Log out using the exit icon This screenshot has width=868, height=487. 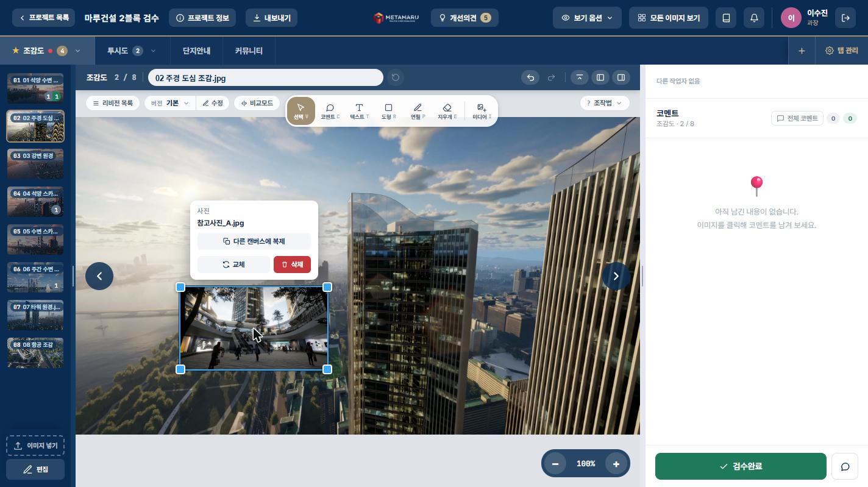(845, 18)
